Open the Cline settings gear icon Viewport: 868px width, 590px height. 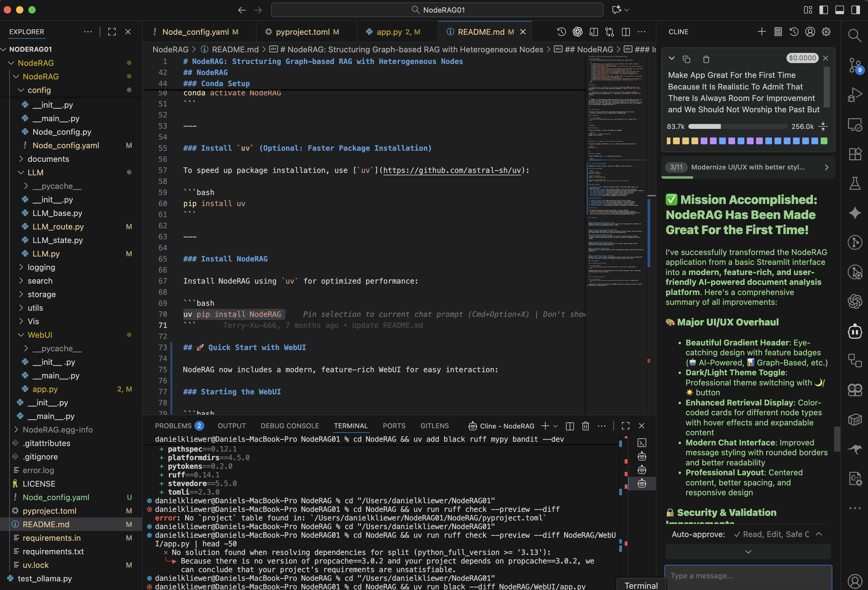pos(826,32)
